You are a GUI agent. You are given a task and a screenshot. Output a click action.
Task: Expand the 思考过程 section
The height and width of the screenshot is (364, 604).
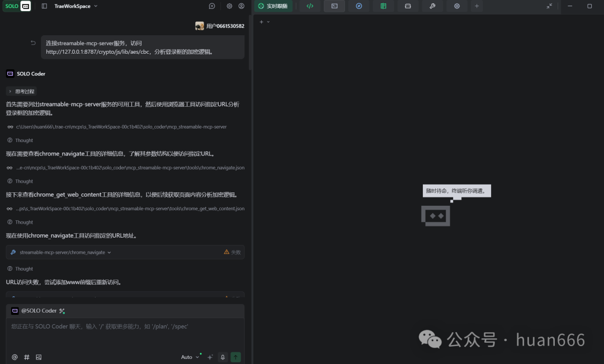tap(21, 91)
